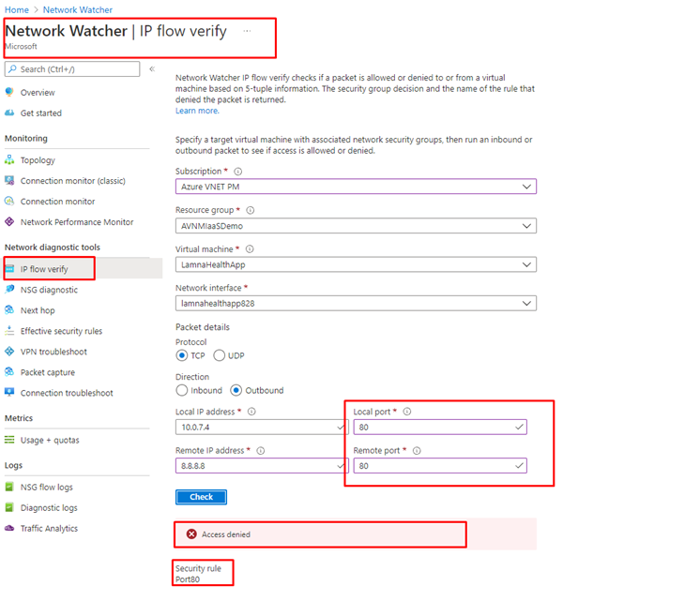This screenshot has width=700, height=601.
Task: Click the info icon beside Resource group
Action: click(x=251, y=210)
